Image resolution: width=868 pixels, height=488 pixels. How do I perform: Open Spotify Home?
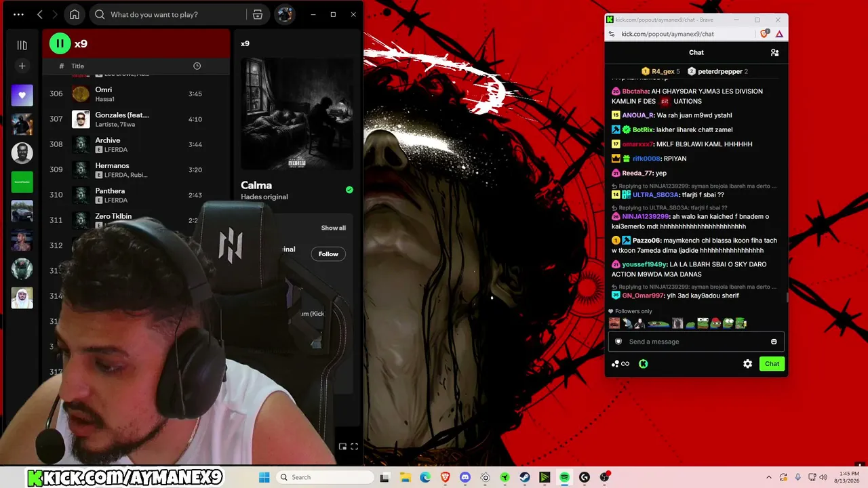[75, 14]
